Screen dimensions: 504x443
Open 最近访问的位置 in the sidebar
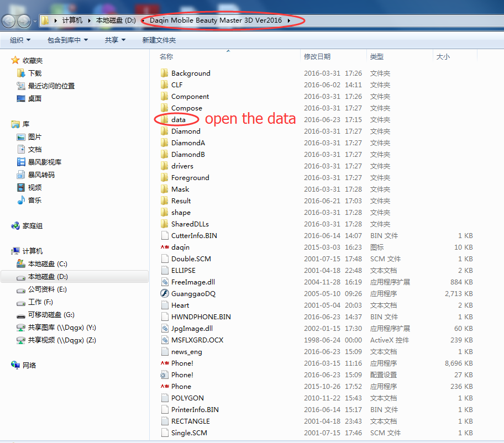click(x=51, y=86)
